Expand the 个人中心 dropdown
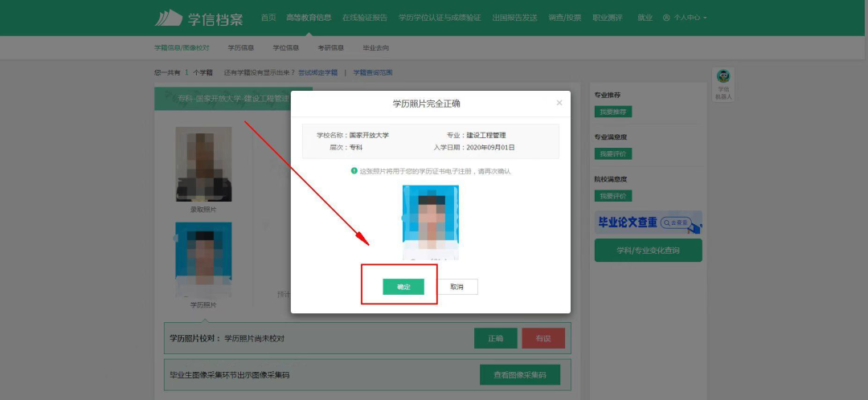 (x=685, y=18)
